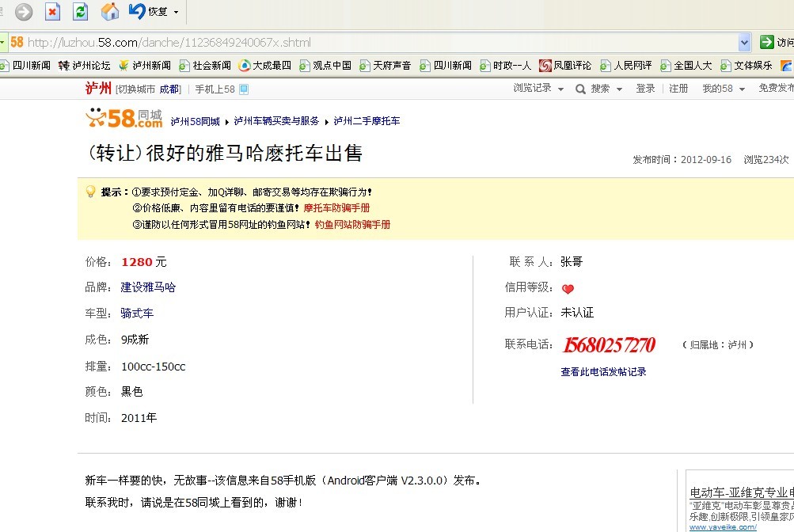Open the 观点中国 bookmark

tap(325, 65)
